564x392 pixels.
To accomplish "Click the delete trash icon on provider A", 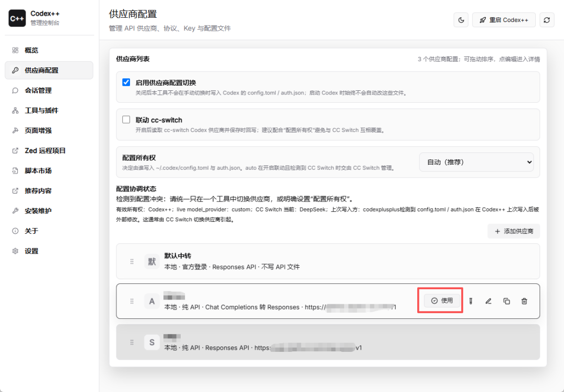I will coord(524,301).
